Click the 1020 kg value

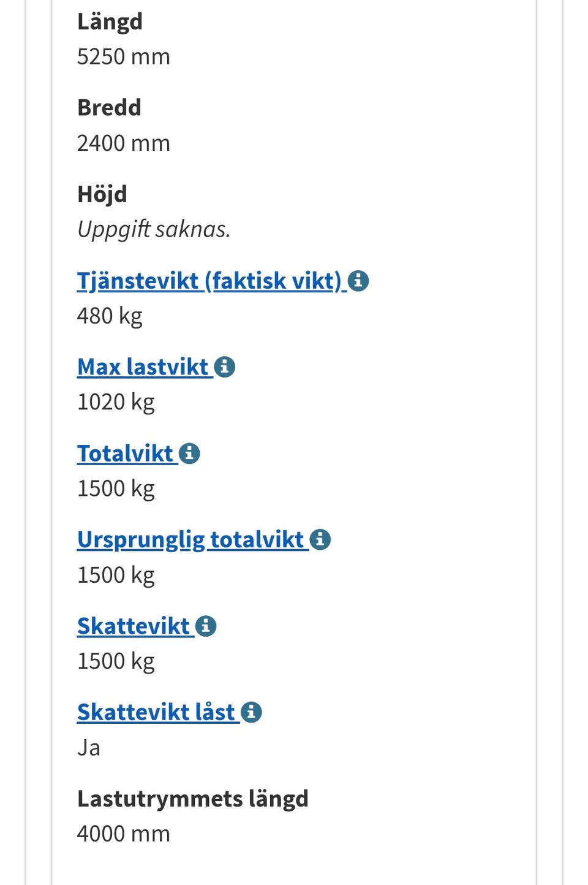coord(116,402)
